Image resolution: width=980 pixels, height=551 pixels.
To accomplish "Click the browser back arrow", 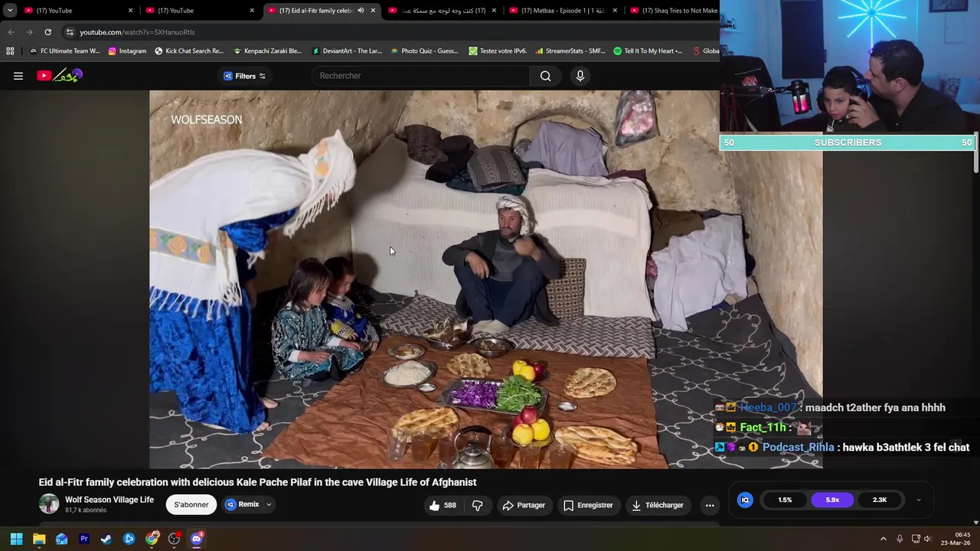I will pyautogui.click(x=11, y=32).
